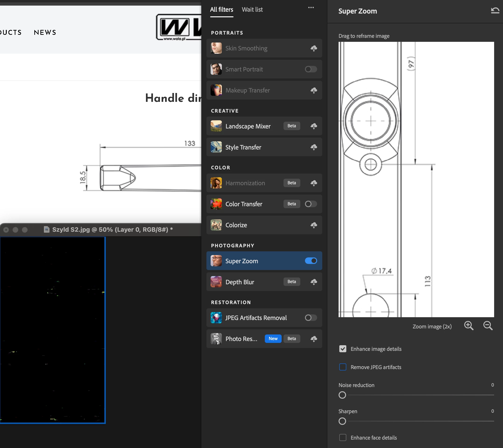This screenshot has width=503, height=448.
Task: Click the Colorize cloud download icon
Action: [x=314, y=225]
